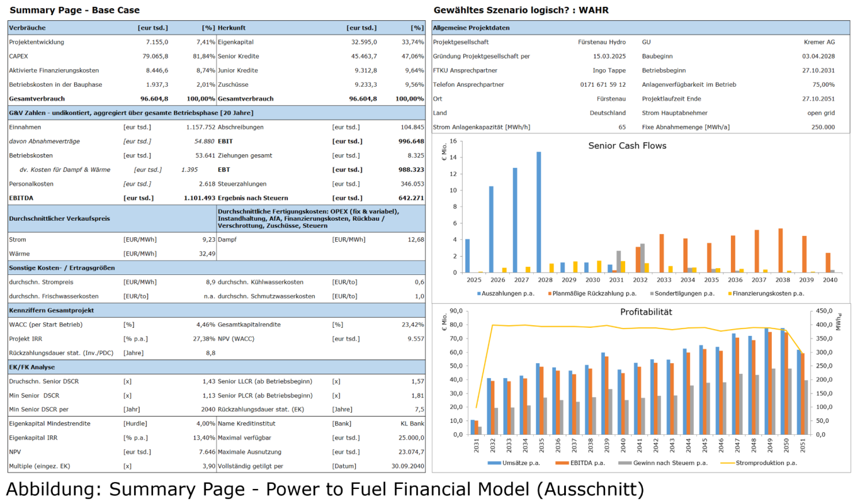The width and height of the screenshot is (860, 504).
Task: Click the Dampf cost value 12,68
Action: point(416,239)
